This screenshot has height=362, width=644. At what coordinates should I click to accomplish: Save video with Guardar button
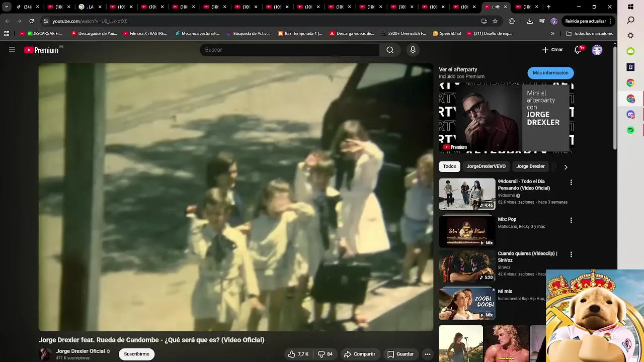pos(400,354)
